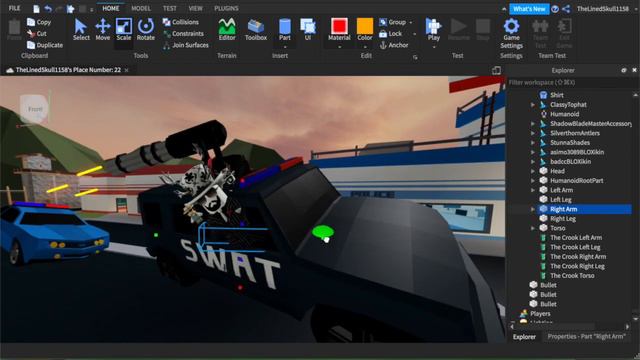Open Game Settings
Image resolution: width=640 pixels, height=360 pixels.
point(511,34)
